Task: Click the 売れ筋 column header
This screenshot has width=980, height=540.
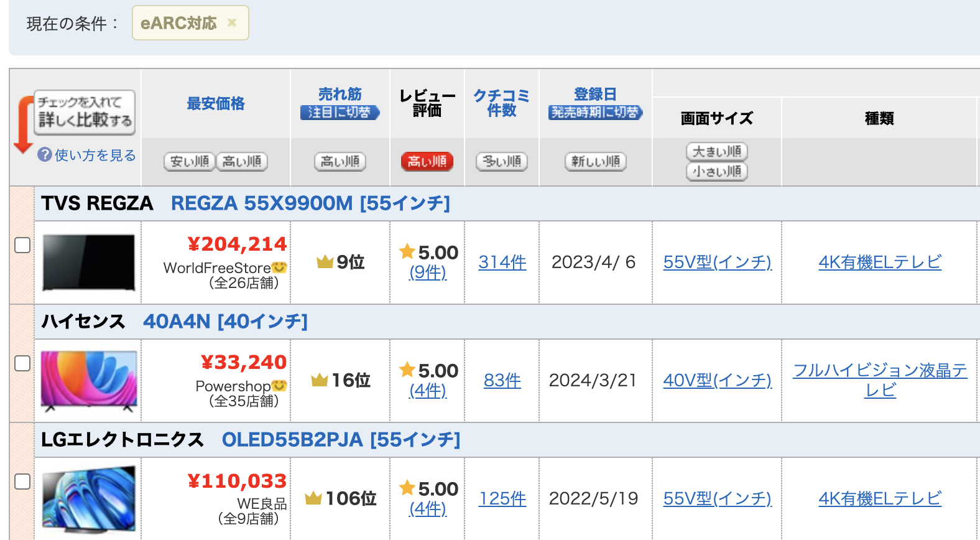Action: (x=340, y=94)
